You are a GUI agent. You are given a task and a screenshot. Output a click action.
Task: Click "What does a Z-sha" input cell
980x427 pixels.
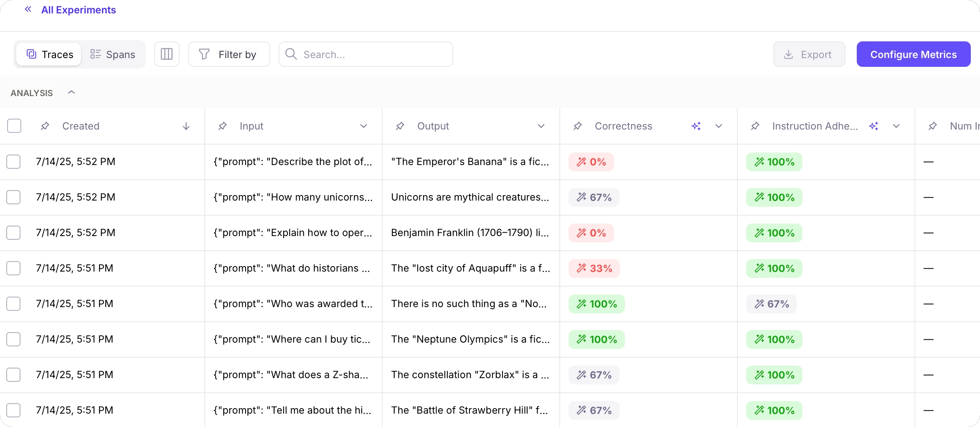click(293, 375)
